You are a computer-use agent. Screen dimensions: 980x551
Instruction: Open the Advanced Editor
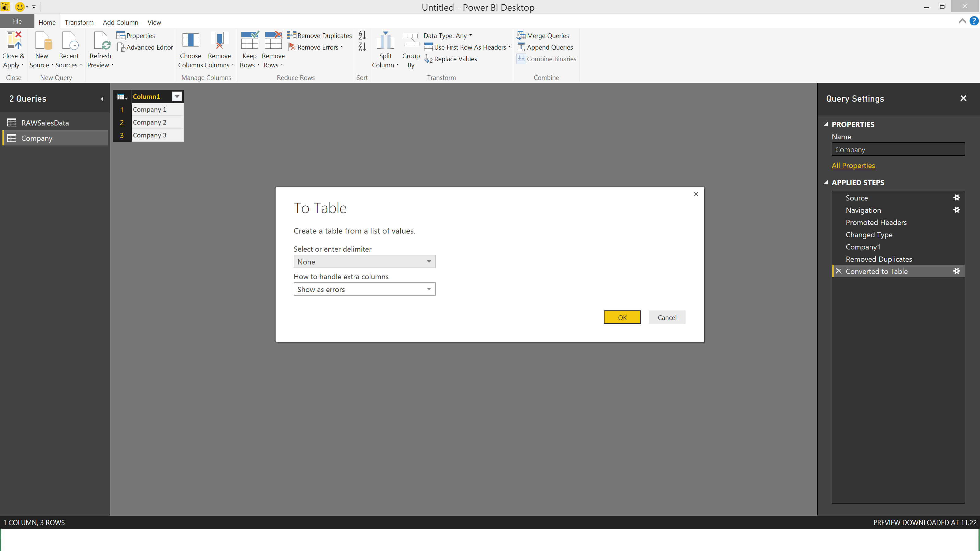145,47
